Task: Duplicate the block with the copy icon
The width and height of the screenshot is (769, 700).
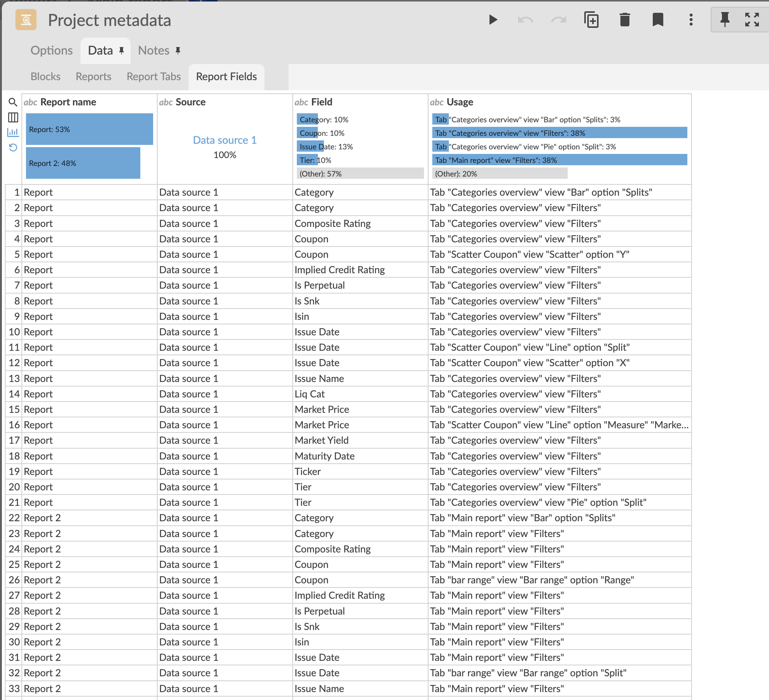Action: 591,20
